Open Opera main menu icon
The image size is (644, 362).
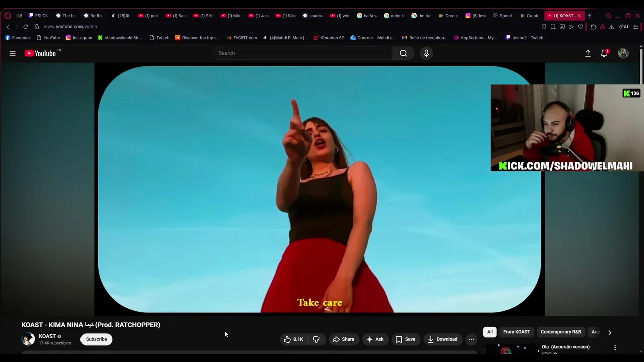point(7,16)
